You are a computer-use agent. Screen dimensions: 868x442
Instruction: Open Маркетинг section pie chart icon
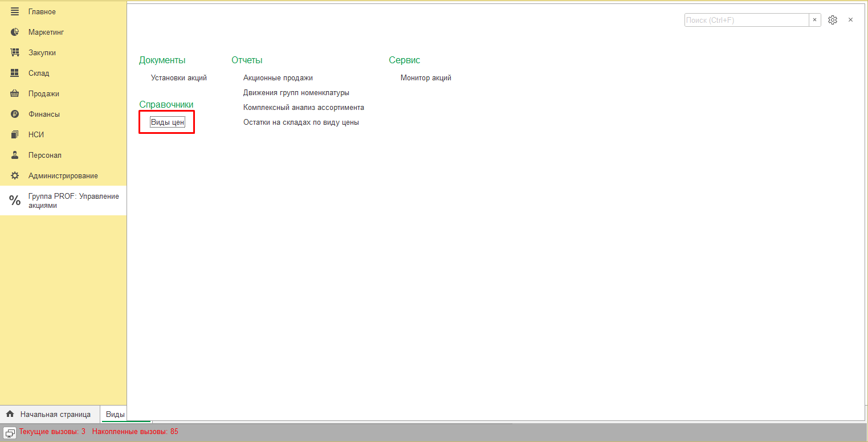pyautogui.click(x=15, y=32)
